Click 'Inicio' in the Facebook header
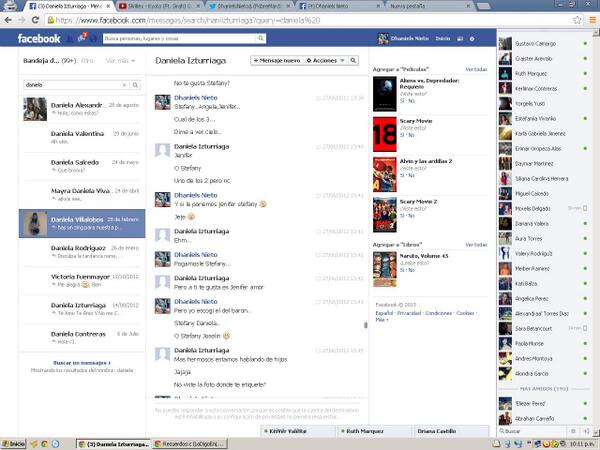Image resolution: width=600 pixels, height=450 pixels. (443, 39)
